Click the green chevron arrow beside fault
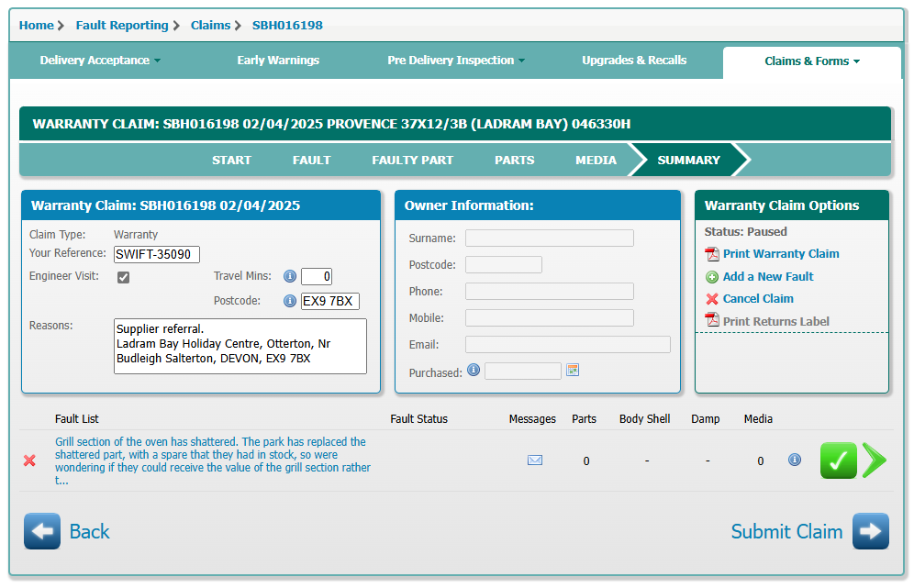Viewport: 914px width, 588px height. coord(874,460)
